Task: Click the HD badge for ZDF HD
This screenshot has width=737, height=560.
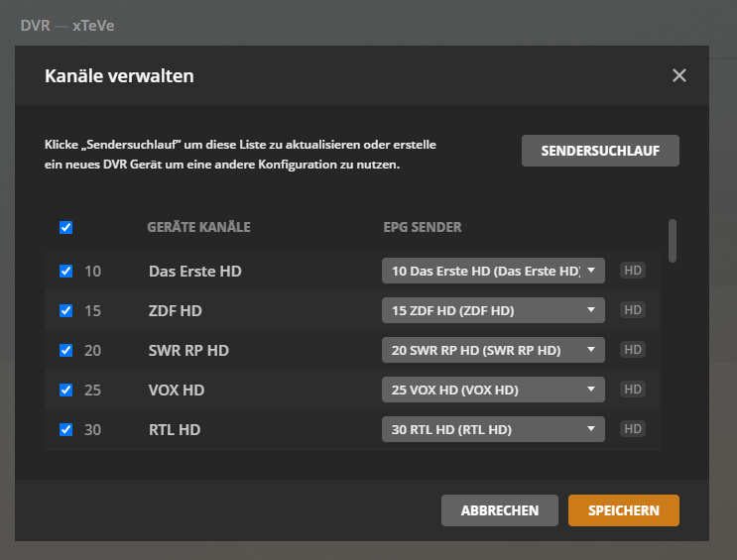Action: point(632,310)
